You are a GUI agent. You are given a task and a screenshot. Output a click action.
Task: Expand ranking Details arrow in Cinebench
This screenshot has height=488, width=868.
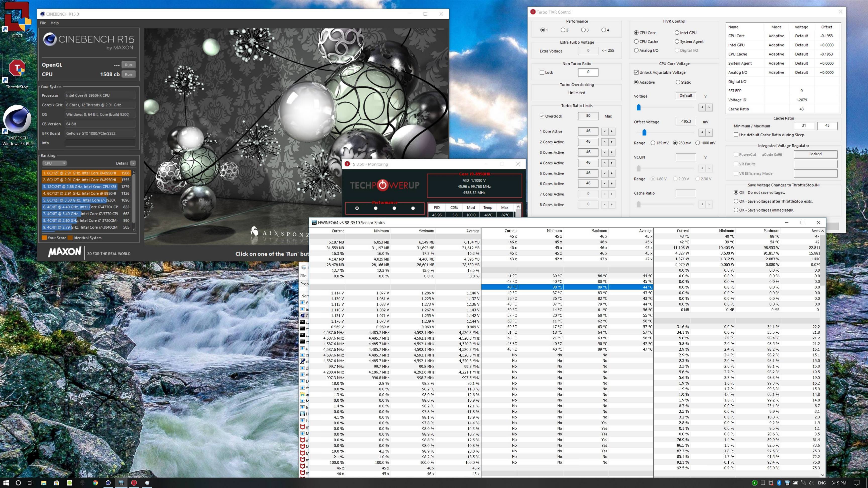coord(133,163)
